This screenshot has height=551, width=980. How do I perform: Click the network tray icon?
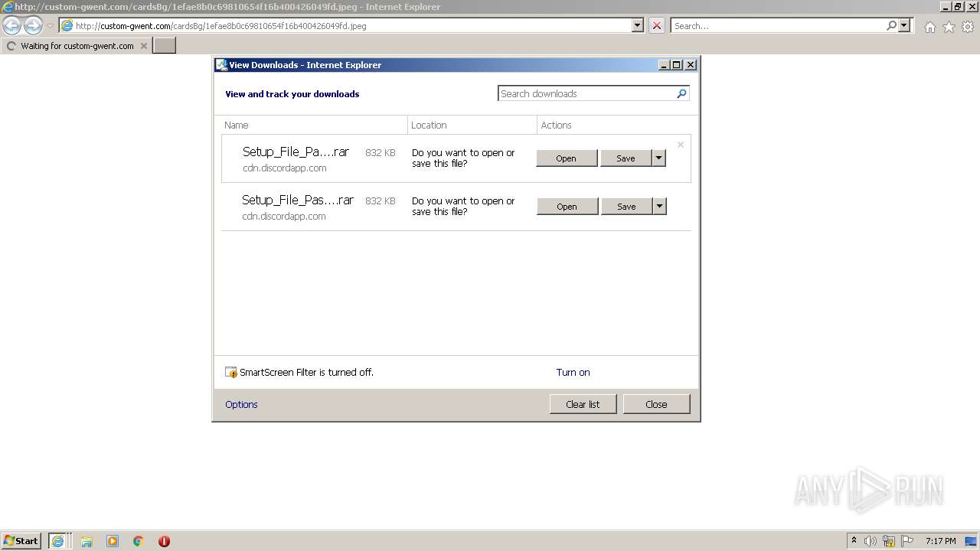click(x=889, y=541)
